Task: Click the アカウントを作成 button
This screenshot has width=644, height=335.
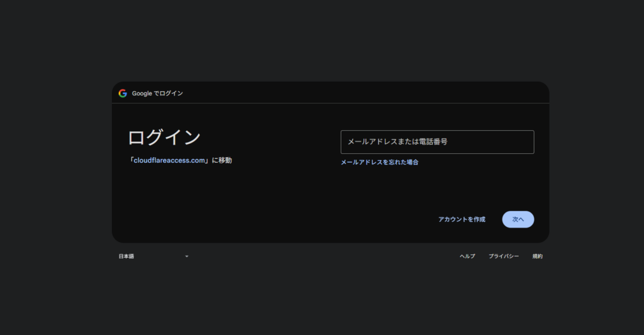Action: point(462,219)
